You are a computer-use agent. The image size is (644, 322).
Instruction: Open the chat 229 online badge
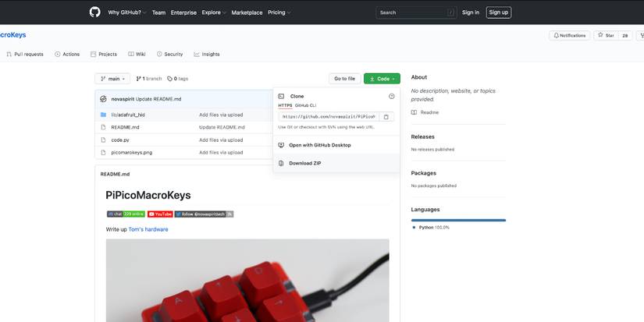[126, 214]
